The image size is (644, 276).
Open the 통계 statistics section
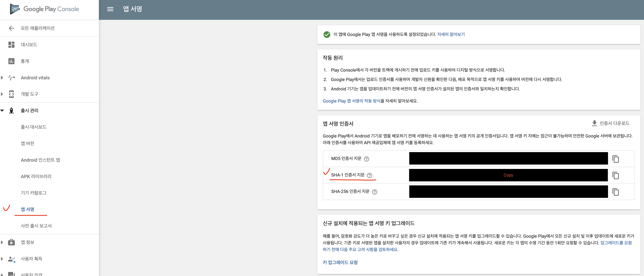(x=25, y=61)
